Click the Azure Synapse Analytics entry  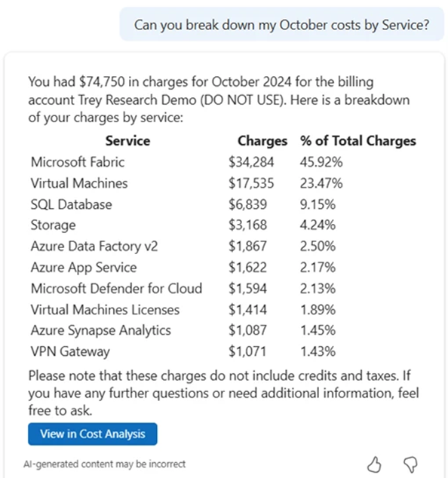100,330
